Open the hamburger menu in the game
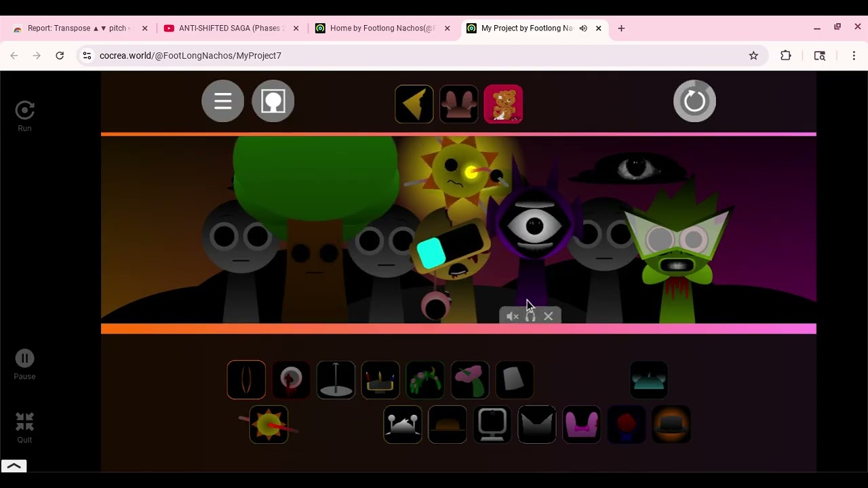This screenshot has height=488, width=868. coord(222,101)
